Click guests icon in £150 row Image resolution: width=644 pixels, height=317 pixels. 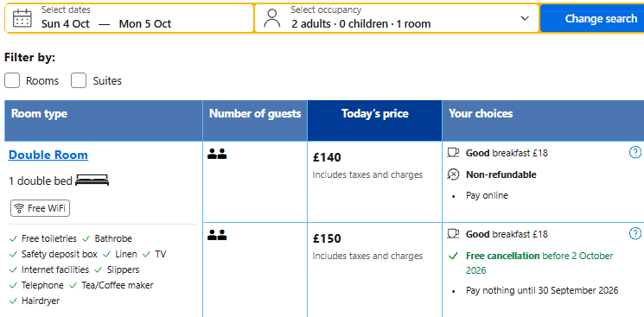click(217, 235)
